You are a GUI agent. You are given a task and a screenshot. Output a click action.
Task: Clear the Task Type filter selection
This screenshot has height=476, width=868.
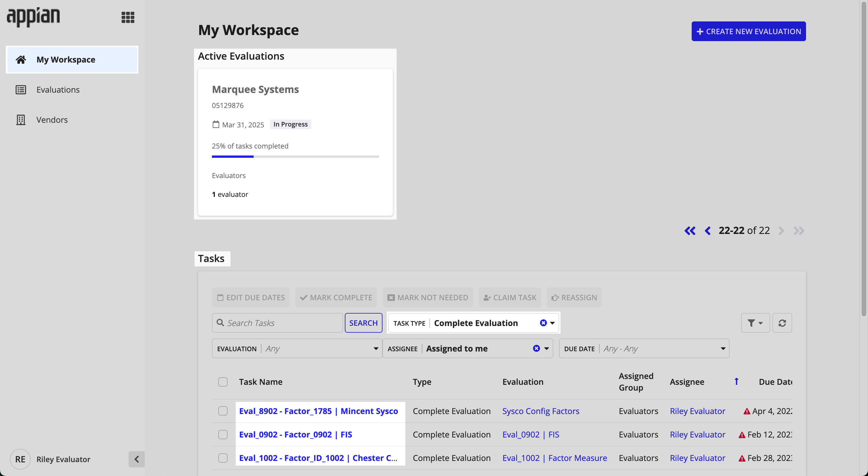click(x=543, y=323)
